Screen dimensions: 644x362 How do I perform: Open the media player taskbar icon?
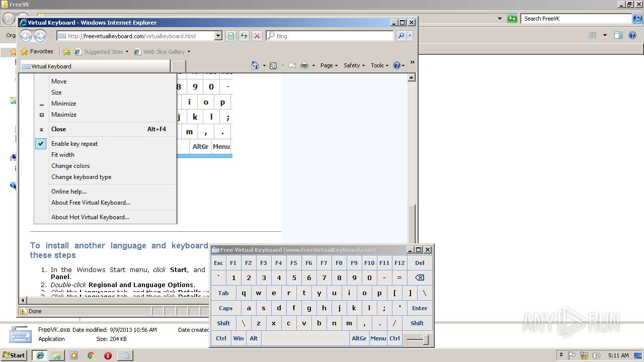coord(74,355)
